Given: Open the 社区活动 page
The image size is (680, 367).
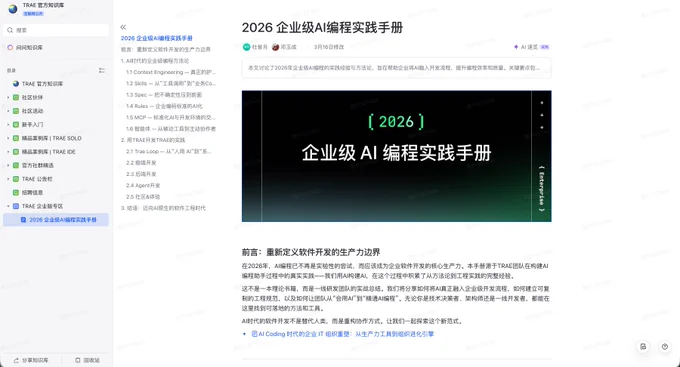Looking at the screenshot, I should pyautogui.click(x=33, y=111).
